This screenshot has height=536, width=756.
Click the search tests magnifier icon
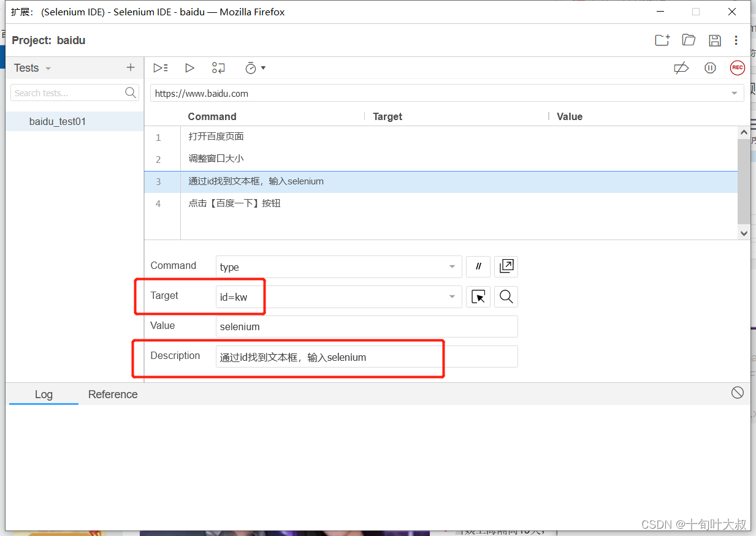[x=131, y=92]
